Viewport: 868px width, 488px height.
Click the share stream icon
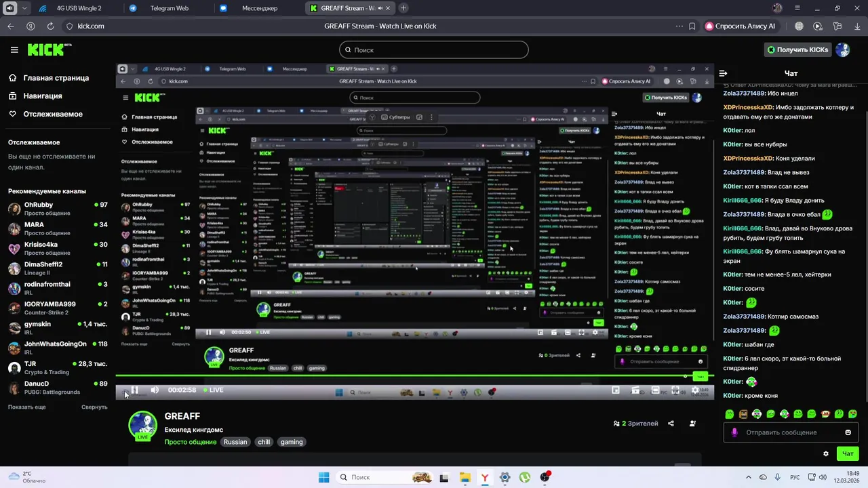tap(671, 424)
